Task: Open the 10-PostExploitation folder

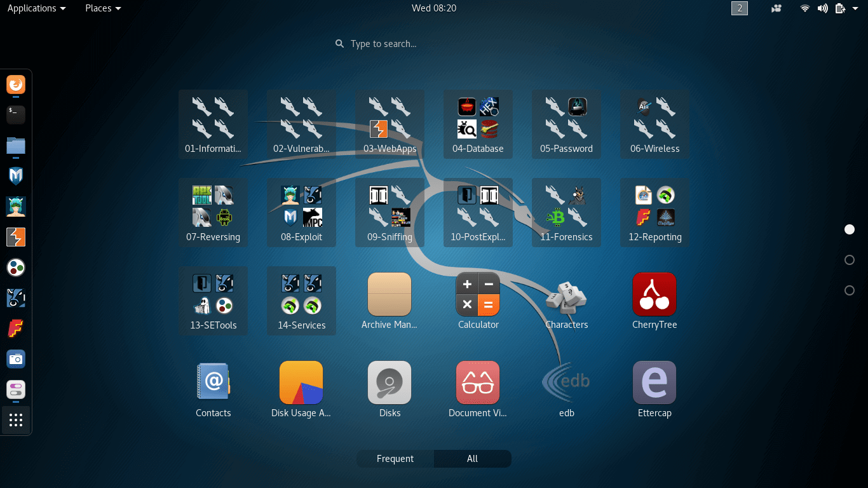Action: (478, 212)
